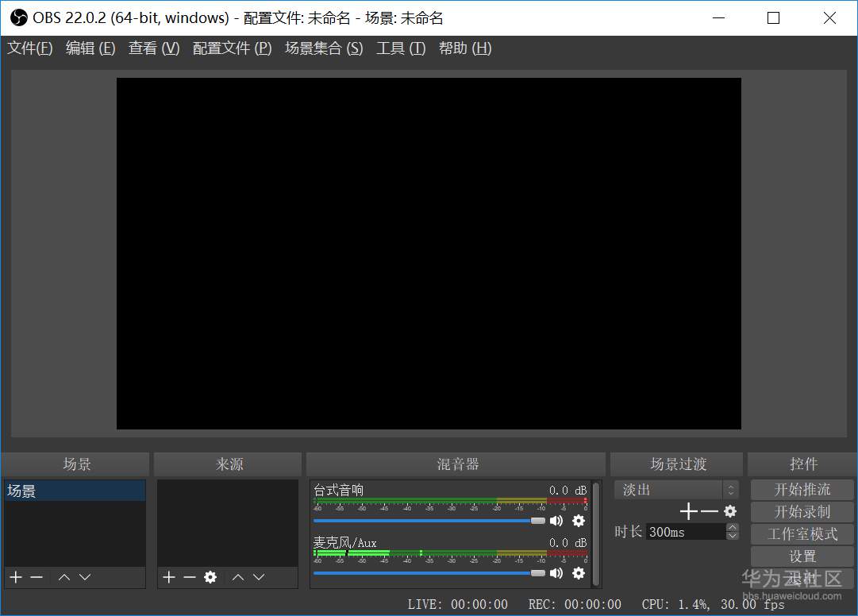The height and width of the screenshot is (616, 858).
Task: Open 台式音响 advanced audio gear icon
Action: [579, 522]
